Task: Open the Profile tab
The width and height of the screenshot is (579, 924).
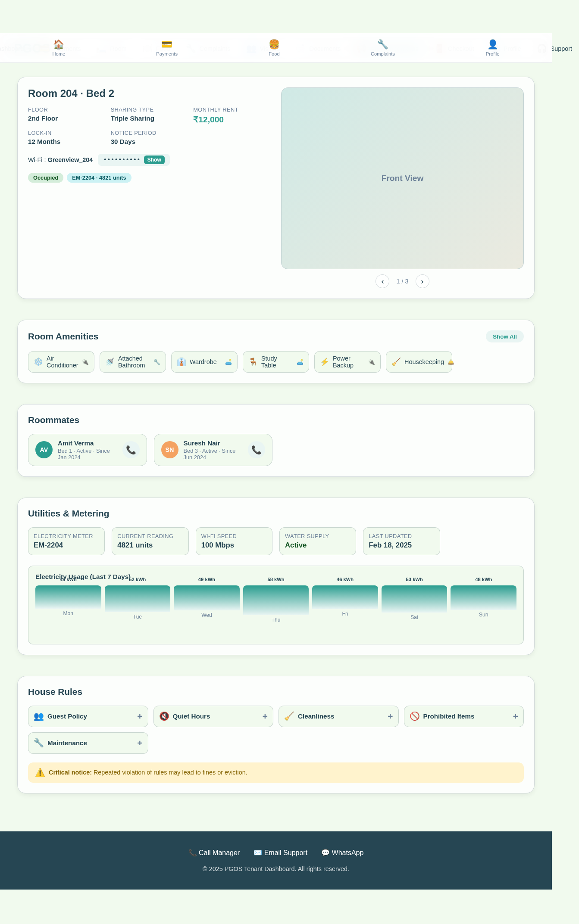Action: click(x=492, y=48)
